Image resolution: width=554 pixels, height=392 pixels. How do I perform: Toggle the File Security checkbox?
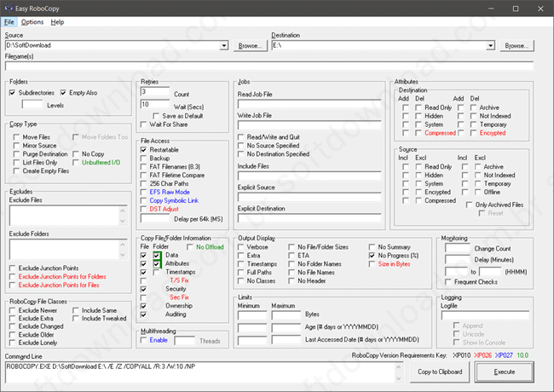[143, 289]
